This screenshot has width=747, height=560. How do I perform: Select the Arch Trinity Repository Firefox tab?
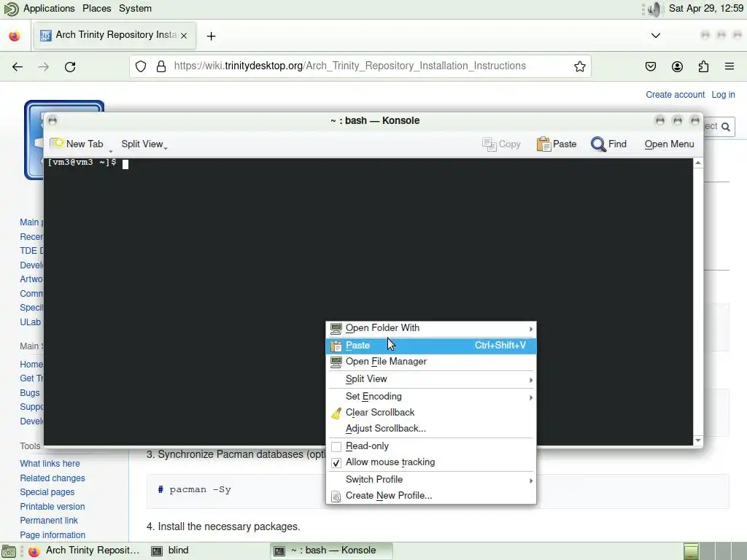pos(114,35)
